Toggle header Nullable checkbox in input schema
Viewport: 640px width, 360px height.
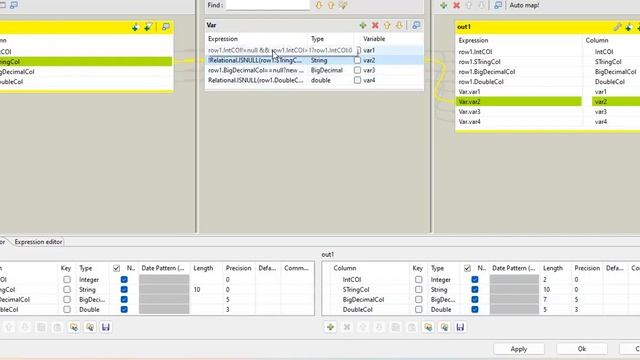[x=116, y=268]
